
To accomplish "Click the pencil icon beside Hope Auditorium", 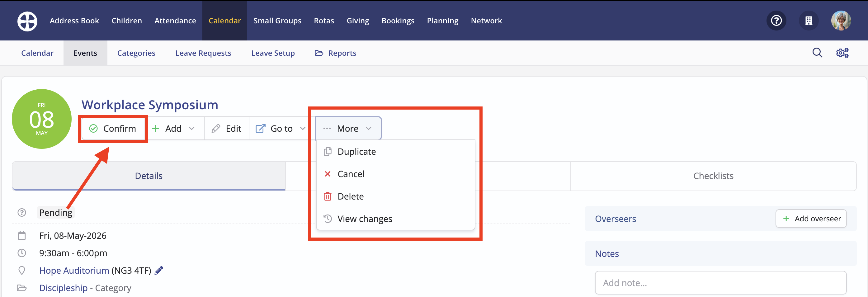I will click(159, 270).
